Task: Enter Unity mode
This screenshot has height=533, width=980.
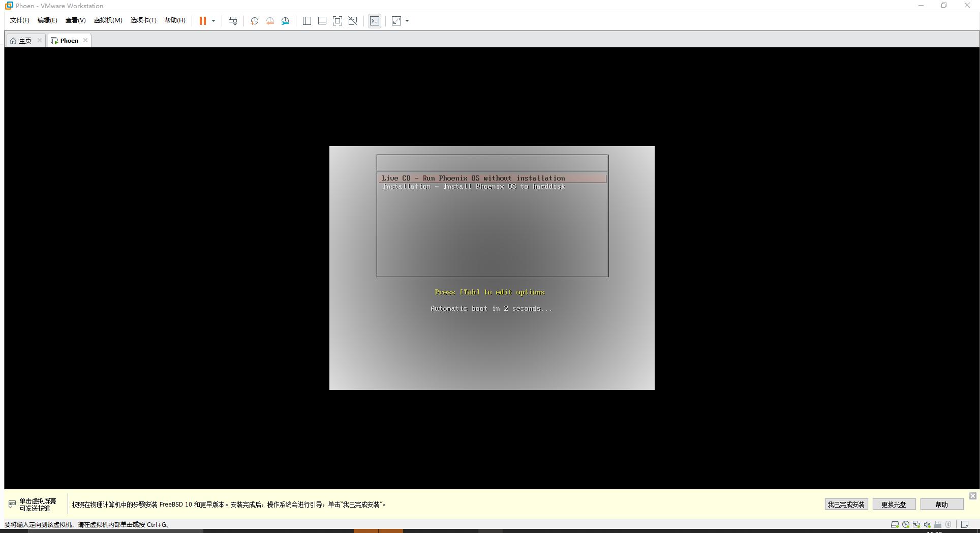Action: [x=352, y=21]
